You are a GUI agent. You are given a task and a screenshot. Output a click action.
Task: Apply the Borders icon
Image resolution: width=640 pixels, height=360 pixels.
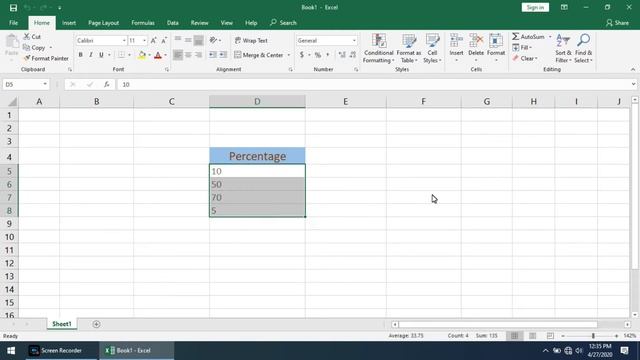[x=122, y=55]
